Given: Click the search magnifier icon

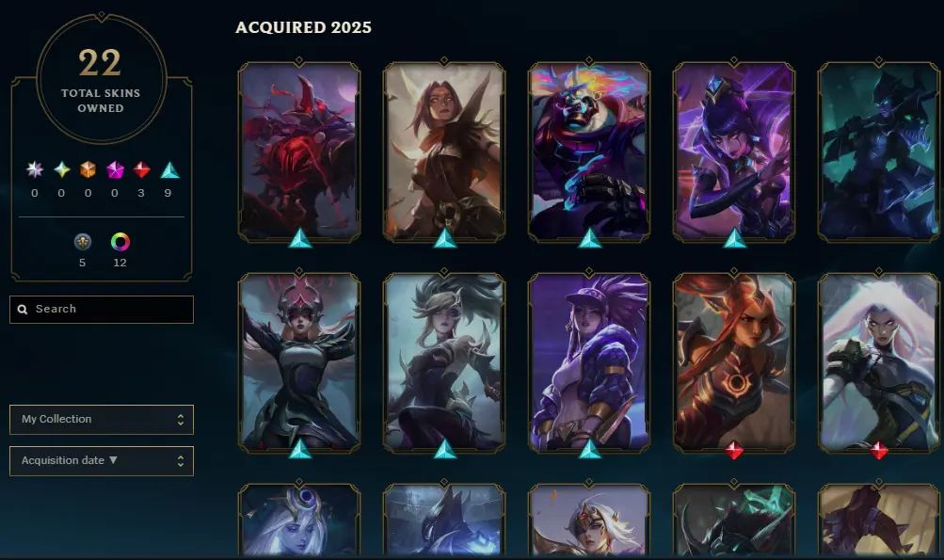Looking at the screenshot, I should [23, 310].
